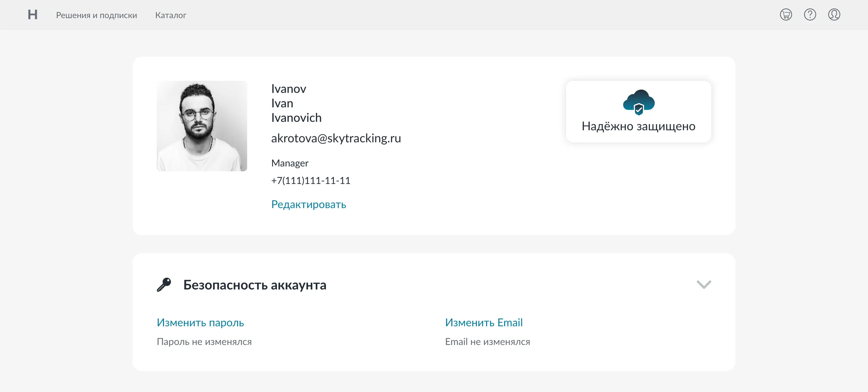The height and width of the screenshot is (392, 868).
Task: Click the profile photo thumbnail
Action: (202, 126)
